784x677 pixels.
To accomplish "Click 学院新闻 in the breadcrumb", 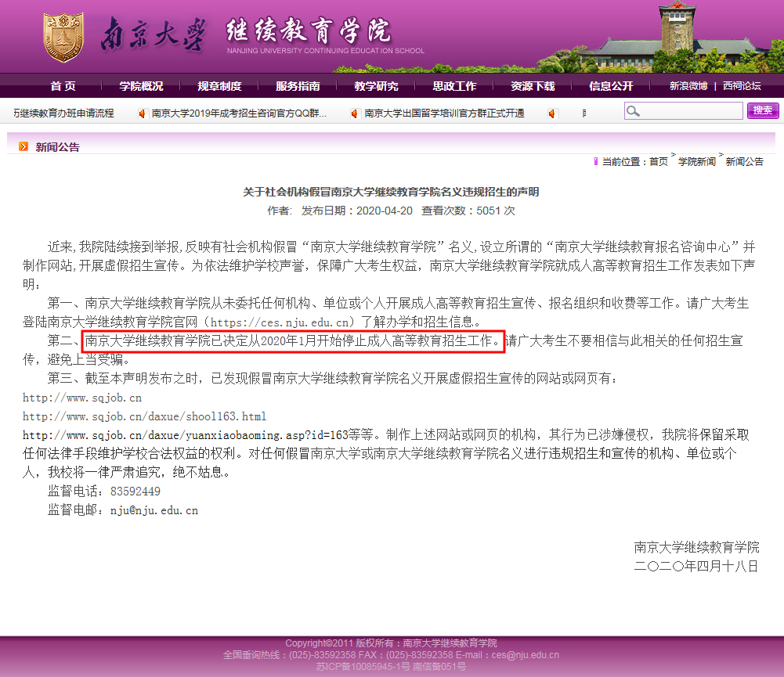I will [696, 161].
